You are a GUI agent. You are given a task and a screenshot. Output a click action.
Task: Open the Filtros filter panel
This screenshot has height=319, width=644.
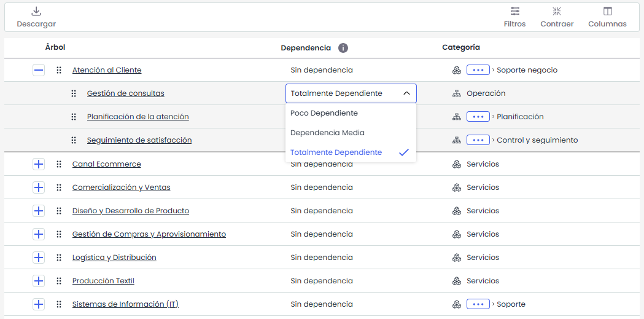coord(514,12)
